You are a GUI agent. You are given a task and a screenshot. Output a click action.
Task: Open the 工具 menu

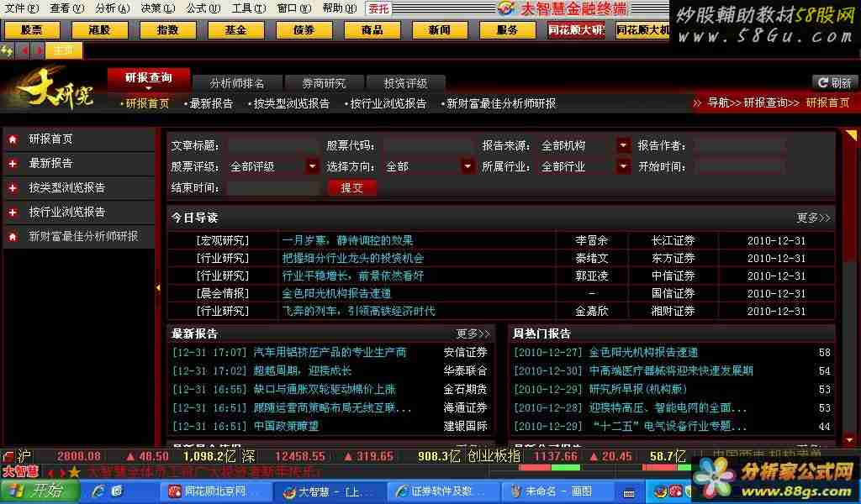(249, 8)
